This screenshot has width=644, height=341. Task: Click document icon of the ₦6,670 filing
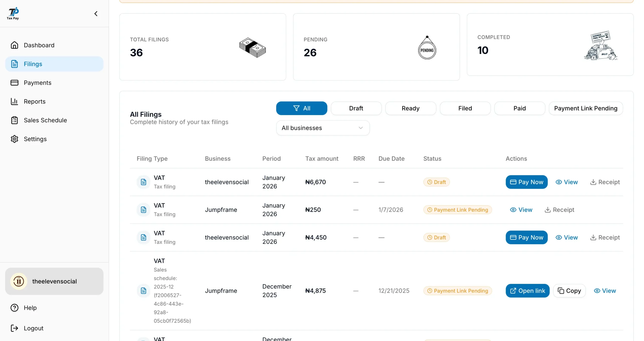click(x=143, y=182)
